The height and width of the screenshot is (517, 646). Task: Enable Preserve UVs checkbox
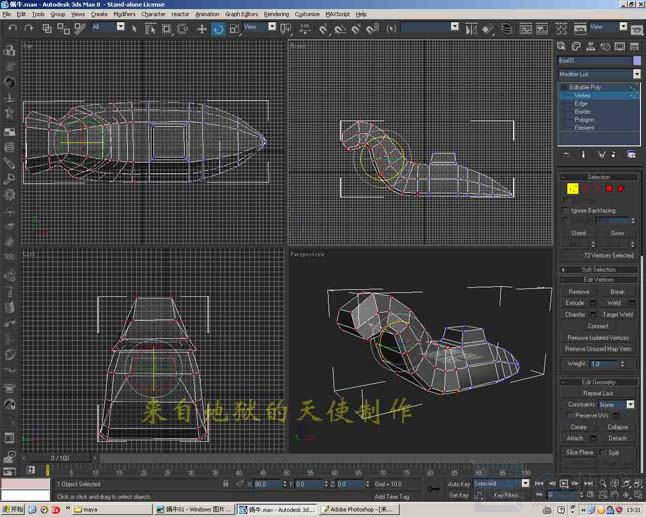[570, 415]
